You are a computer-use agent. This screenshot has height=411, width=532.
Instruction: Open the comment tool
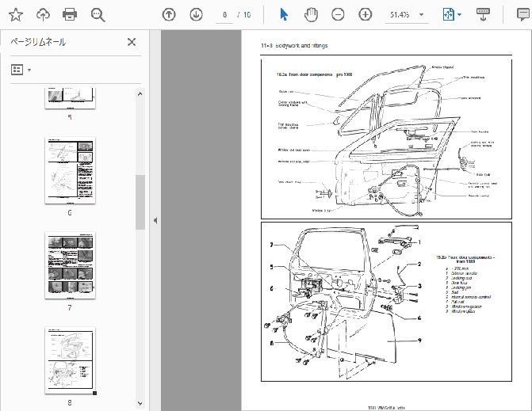click(522, 14)
